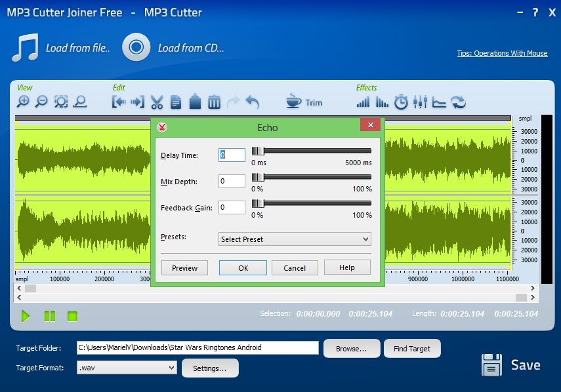
Task: Click the Load from file music note icon
Action: pos(26,48)
